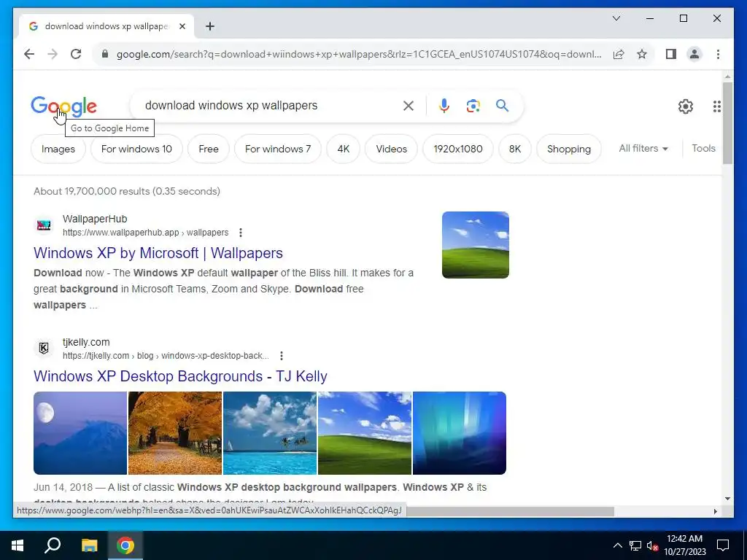Open the Chrome profile avatar

[694, 54]
